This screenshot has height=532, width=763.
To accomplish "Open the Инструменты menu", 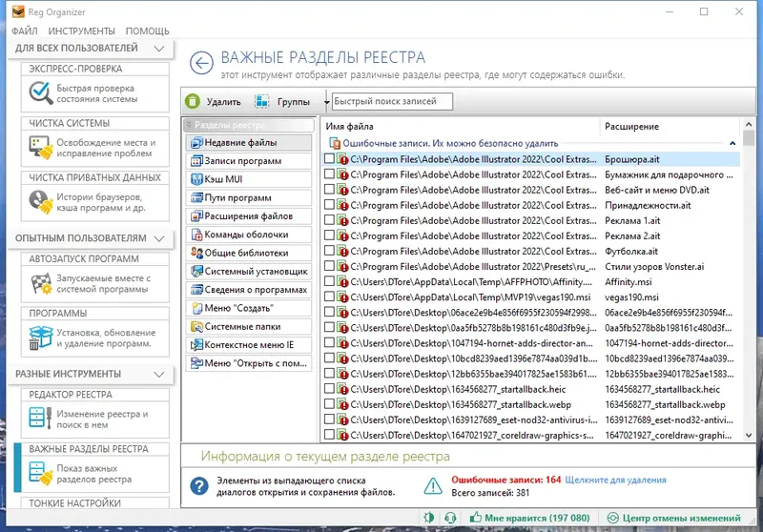I will point(81,31).
